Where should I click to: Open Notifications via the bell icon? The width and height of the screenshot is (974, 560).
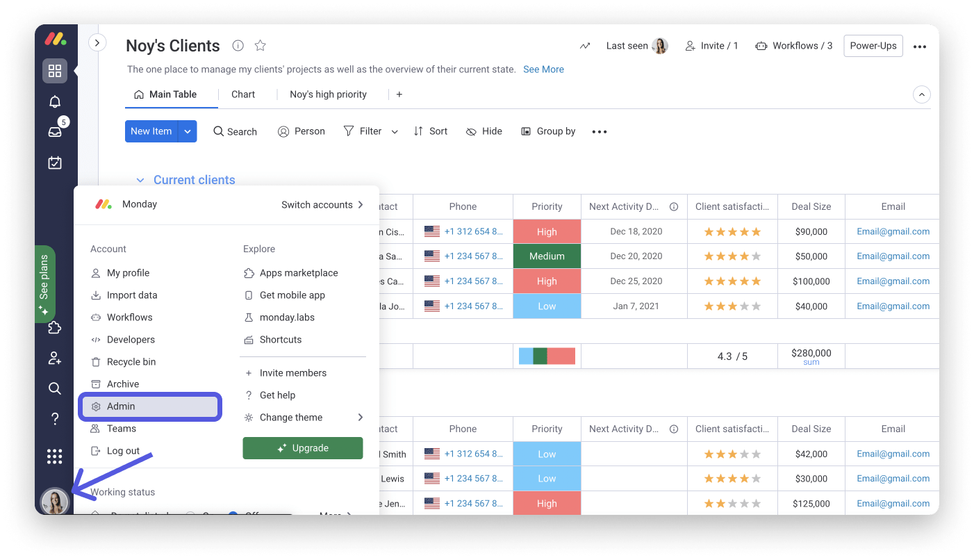pyautogui.click(x=54, y=101)
